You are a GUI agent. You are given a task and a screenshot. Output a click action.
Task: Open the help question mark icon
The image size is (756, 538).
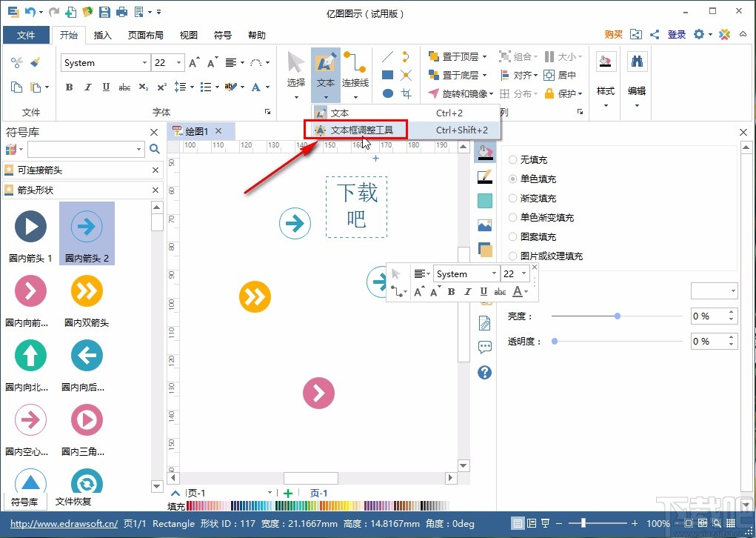(484, 372)
